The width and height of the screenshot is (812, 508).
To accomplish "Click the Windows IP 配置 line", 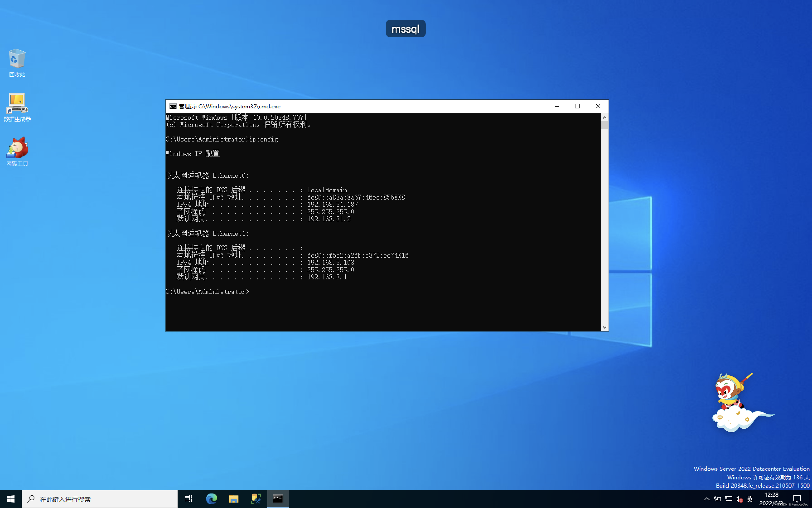I will 193,154.
